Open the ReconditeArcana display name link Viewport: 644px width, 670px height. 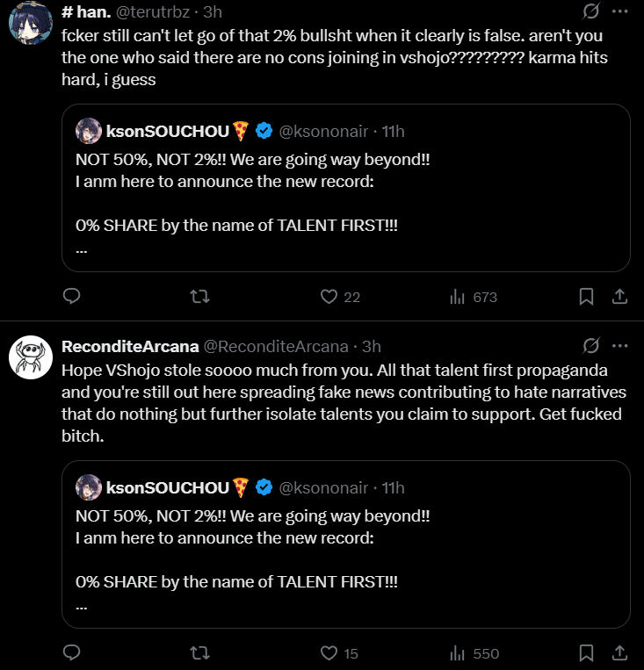pyautogui.click(x=130, y=346)
